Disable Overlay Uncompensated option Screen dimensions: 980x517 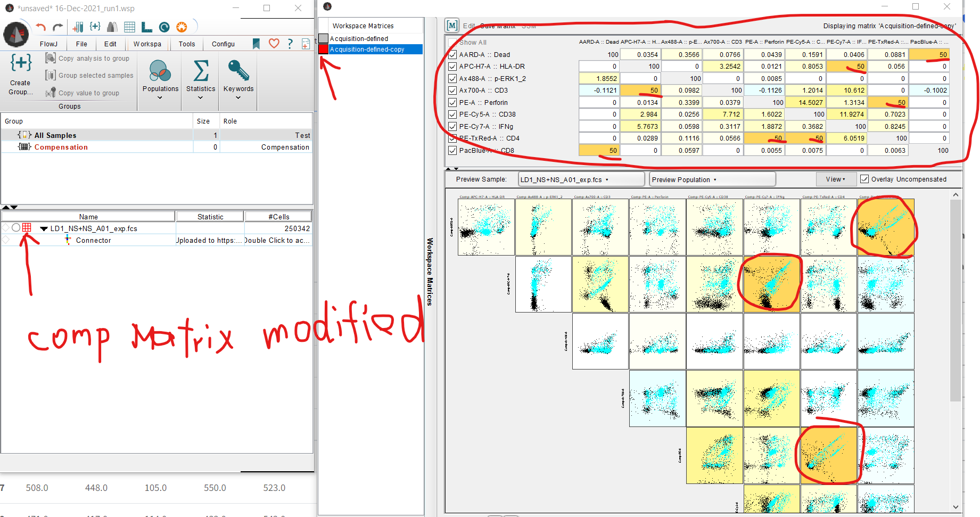pyautogui.click(x=864, y=179)
